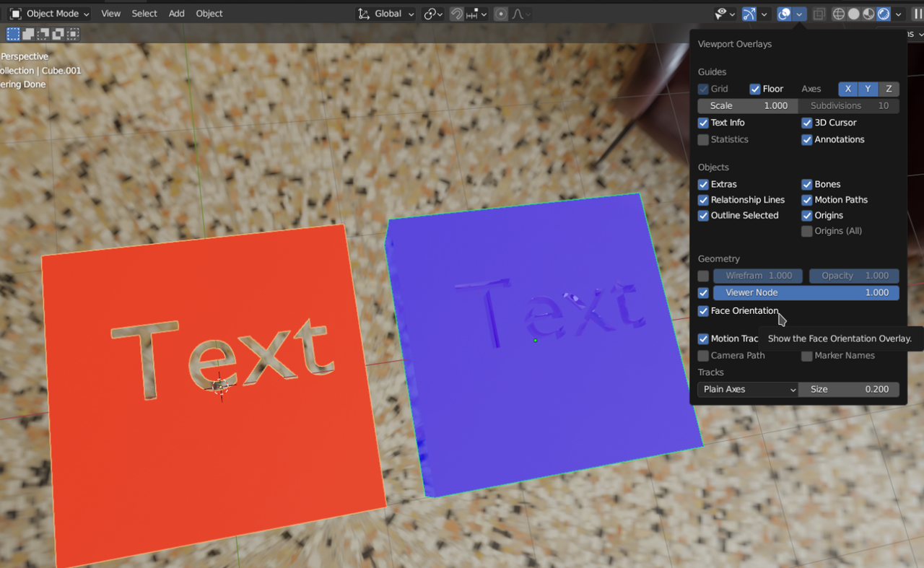Open the Add menu

(x=176, y=13)
